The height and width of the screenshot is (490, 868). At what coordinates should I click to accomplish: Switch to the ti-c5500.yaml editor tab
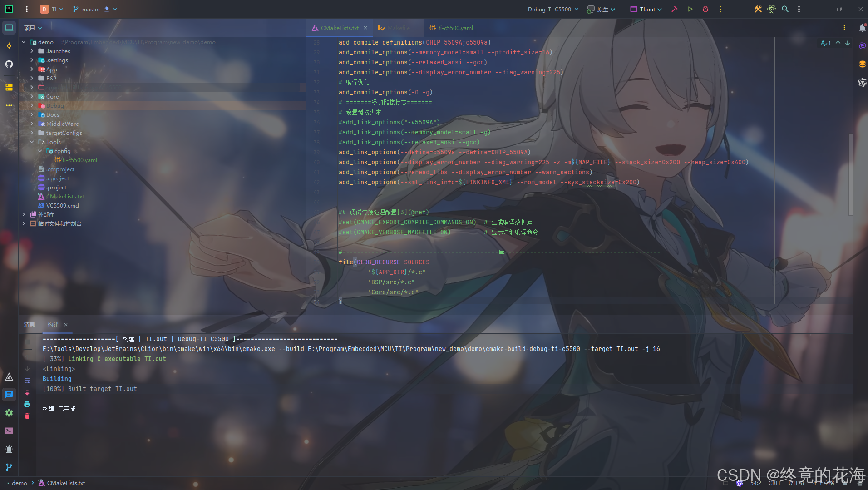(451, 28)
